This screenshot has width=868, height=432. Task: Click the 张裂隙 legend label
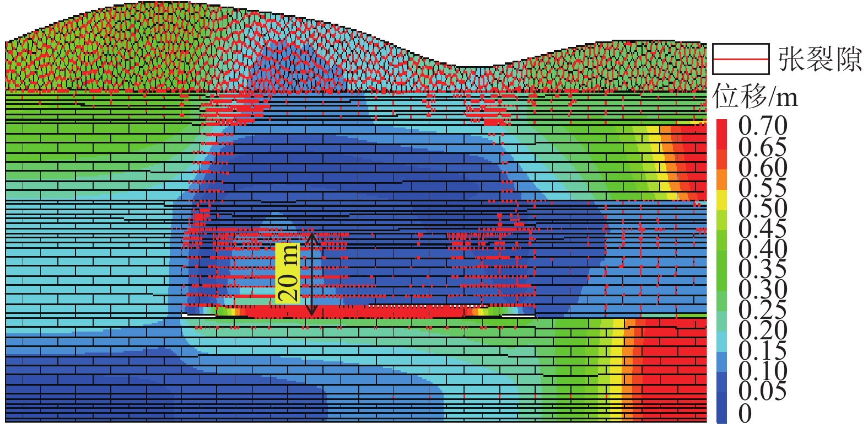[x=820, y=58]
